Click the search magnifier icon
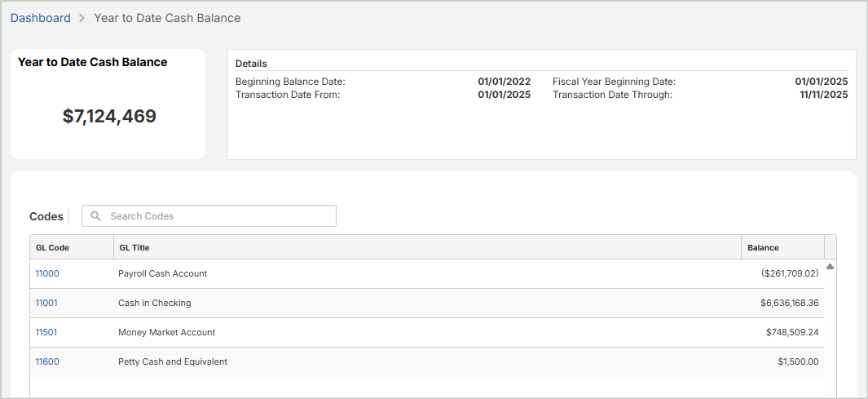The height and width of the screenshot is (399, 868). tap(96, 216)
